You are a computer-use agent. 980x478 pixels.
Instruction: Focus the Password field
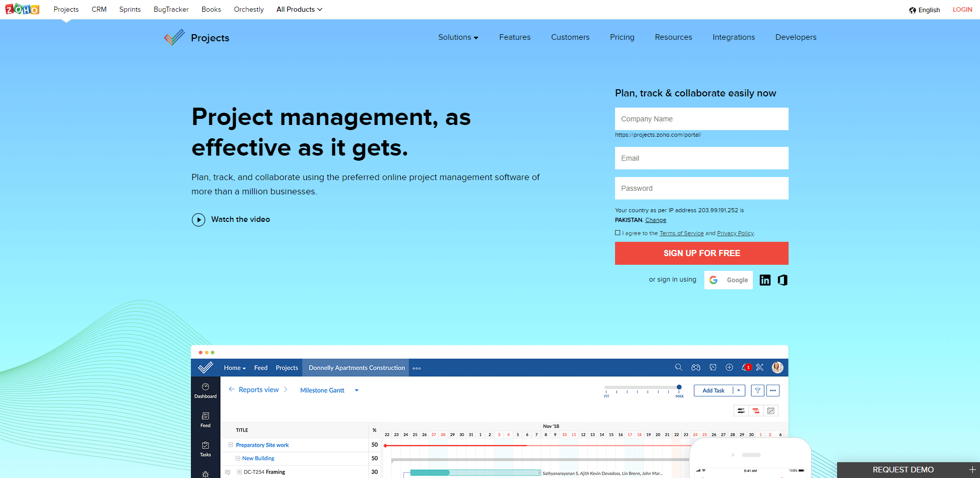click(701, 188)
